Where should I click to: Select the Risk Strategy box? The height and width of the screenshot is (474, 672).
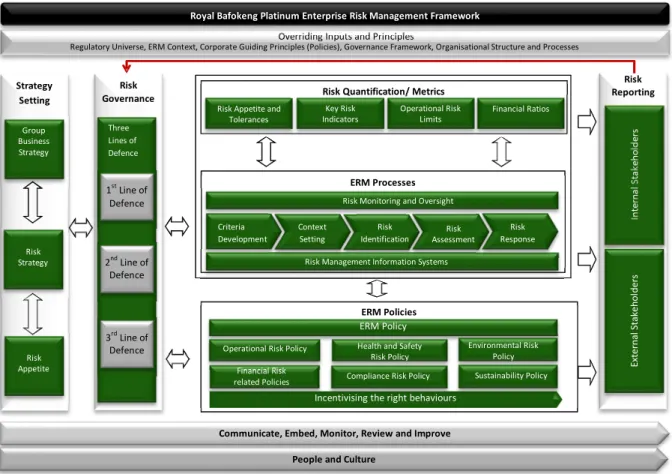33,259
